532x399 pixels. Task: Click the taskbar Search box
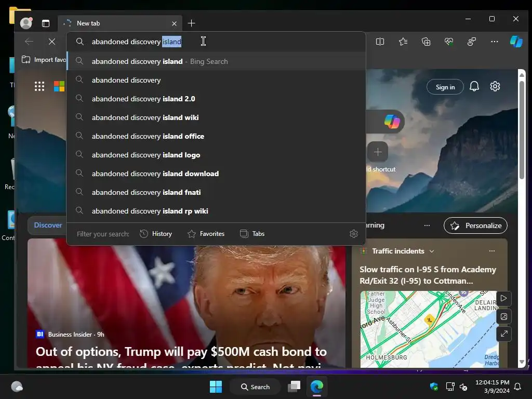[256, 387]
